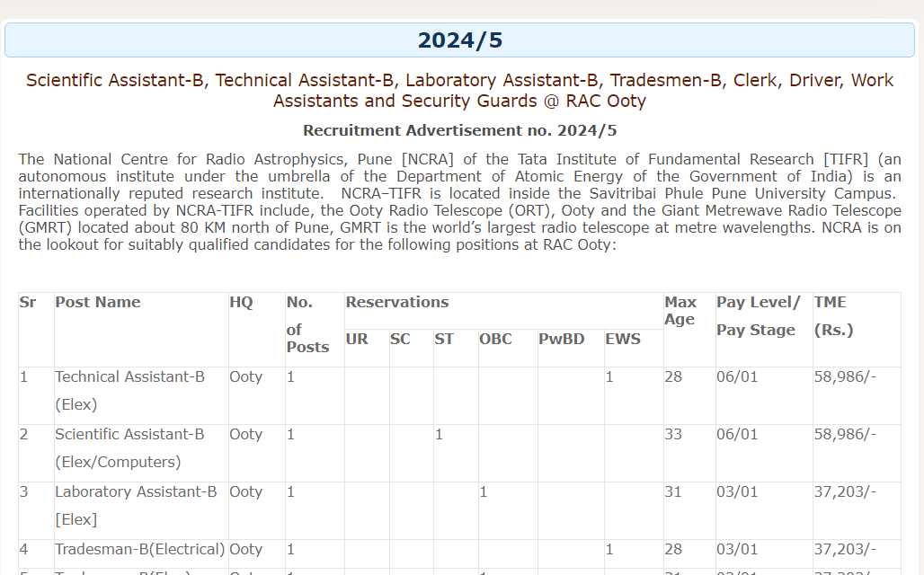This screenshot has width=924, height=575.
Task: Click serial number '4' in Tradesman-B(Electrical) row
Action: click(x=23, y=549)
